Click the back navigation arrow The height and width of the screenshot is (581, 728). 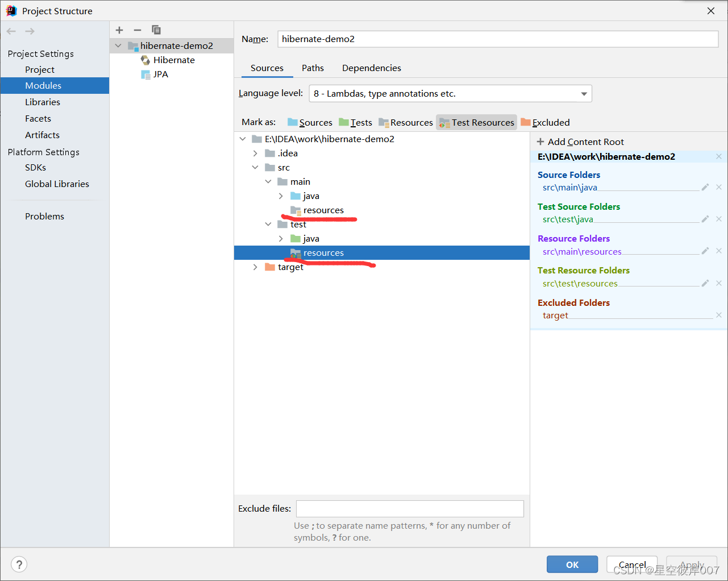click(11, 31)
